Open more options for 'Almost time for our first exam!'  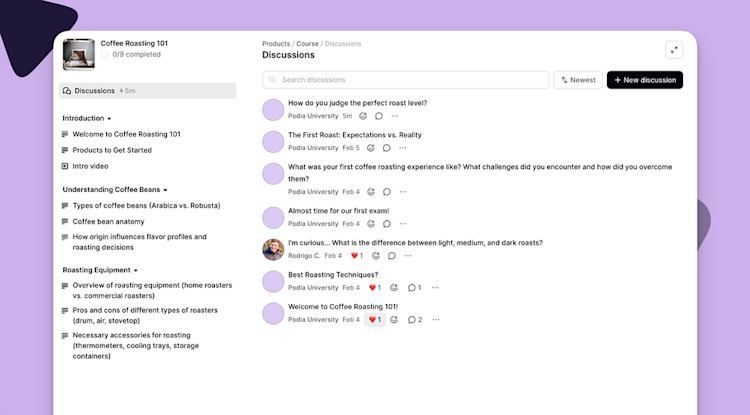403,223
